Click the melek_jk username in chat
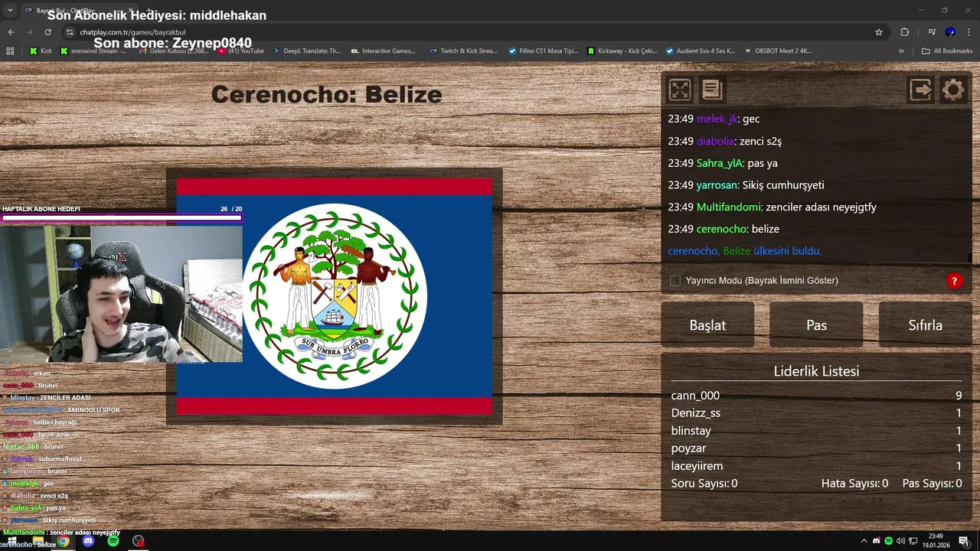The height and width of the screenshot is (551, 980). pyautogui.click(x=717, y=119)
